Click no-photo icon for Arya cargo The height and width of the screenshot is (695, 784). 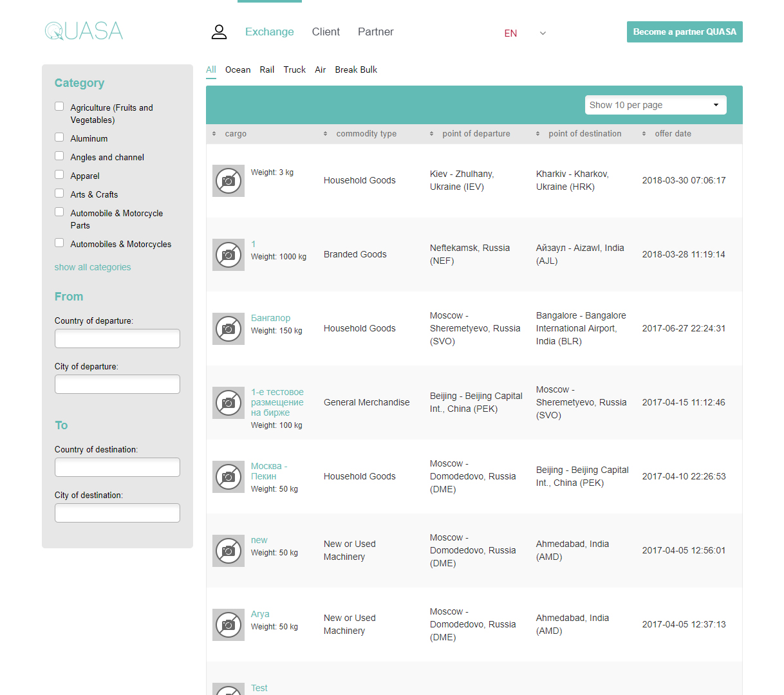(228, 625)
